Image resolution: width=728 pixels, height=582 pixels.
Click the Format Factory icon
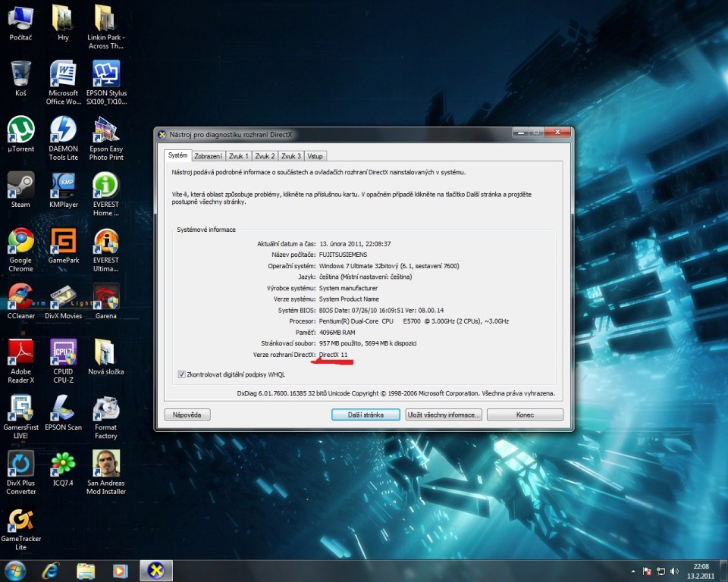[x=105, y=408]
